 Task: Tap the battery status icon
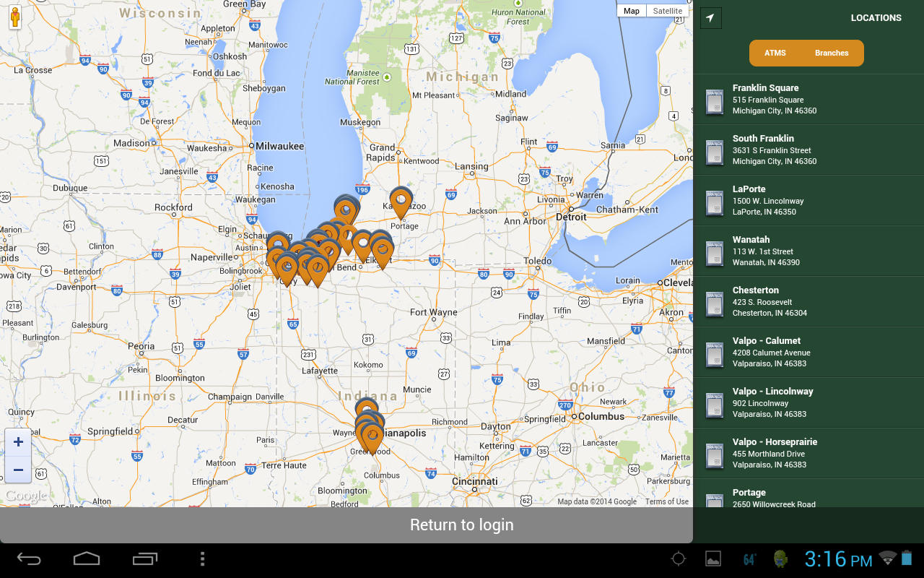pyautogui.click(x=907, y=558)
